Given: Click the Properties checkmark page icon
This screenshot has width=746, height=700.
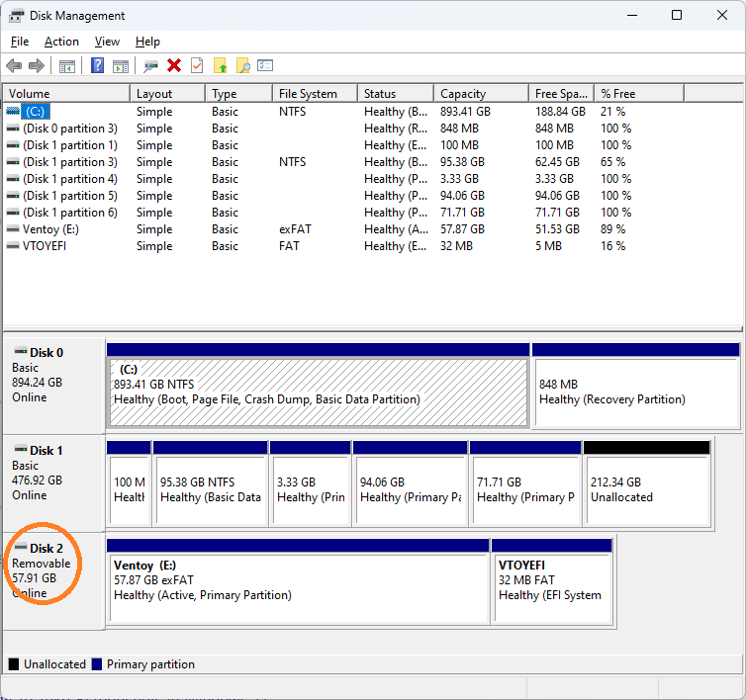Looking at the screenshot, I should point(197,66).
